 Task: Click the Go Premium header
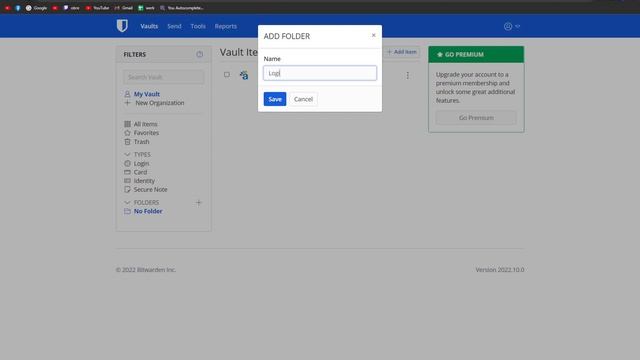point(476,54)
